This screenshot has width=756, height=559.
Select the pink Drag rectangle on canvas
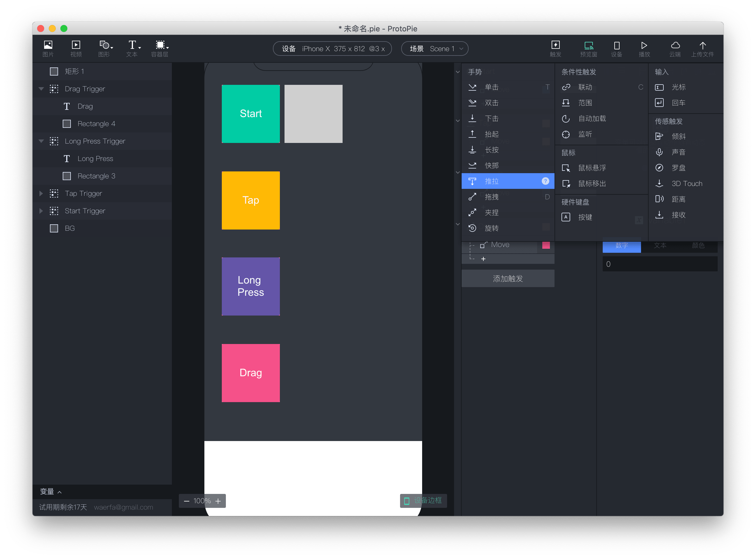point(251,373)
